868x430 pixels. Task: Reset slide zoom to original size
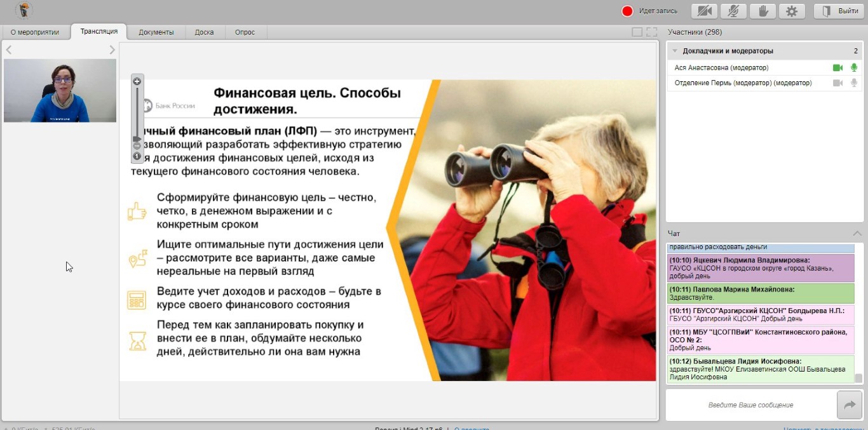point(137,156)
